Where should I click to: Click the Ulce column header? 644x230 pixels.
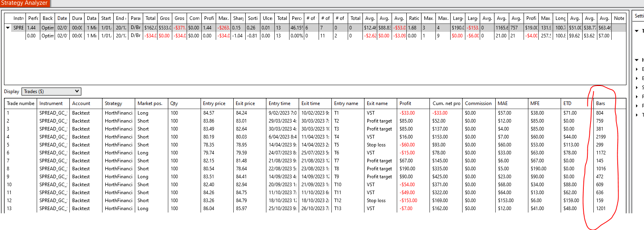point(268,18)
